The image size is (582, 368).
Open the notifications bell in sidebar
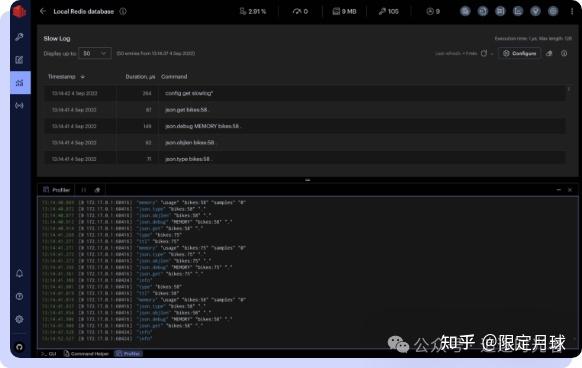click(20, 274)
